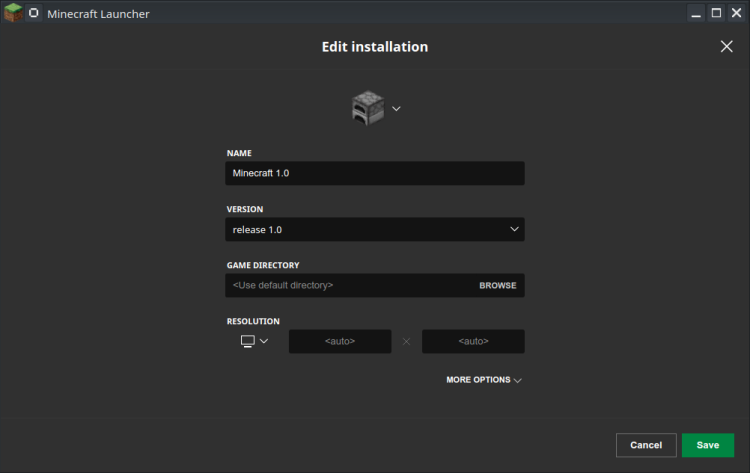Click the resolution height auto field
The image size is (750, 473).
[x=473, y=341]
